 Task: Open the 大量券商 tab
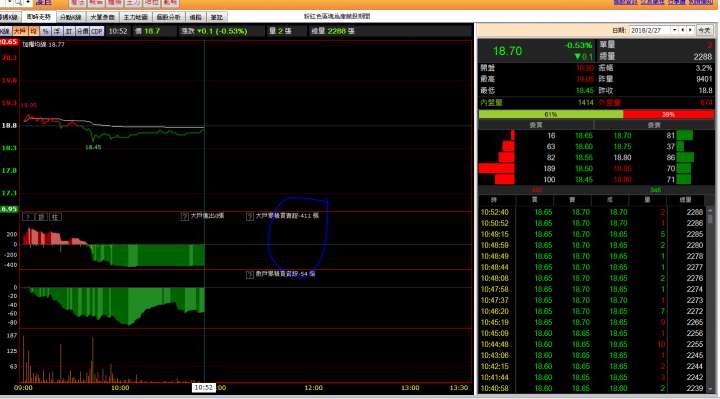click(102, 17)
